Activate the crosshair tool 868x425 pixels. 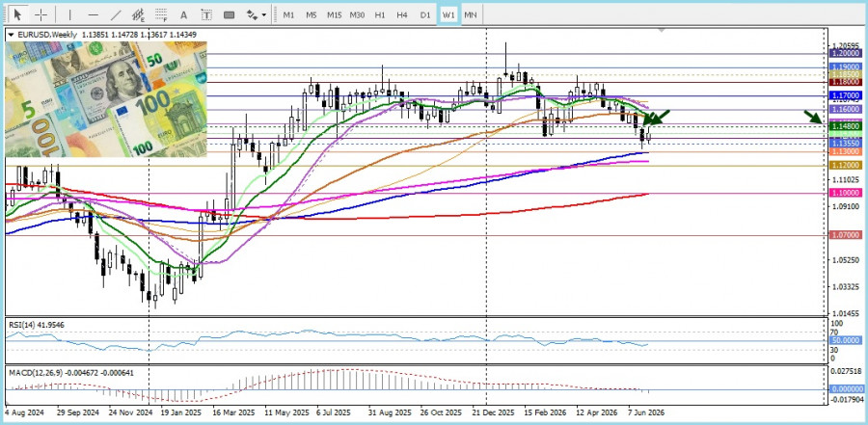41,14
